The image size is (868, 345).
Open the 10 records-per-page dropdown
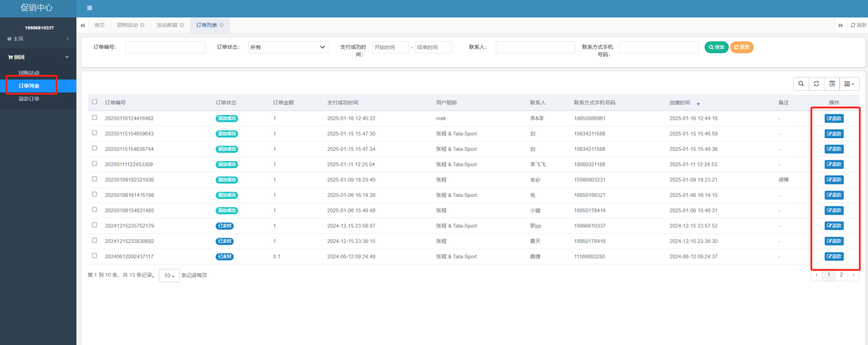coord(169,275)
